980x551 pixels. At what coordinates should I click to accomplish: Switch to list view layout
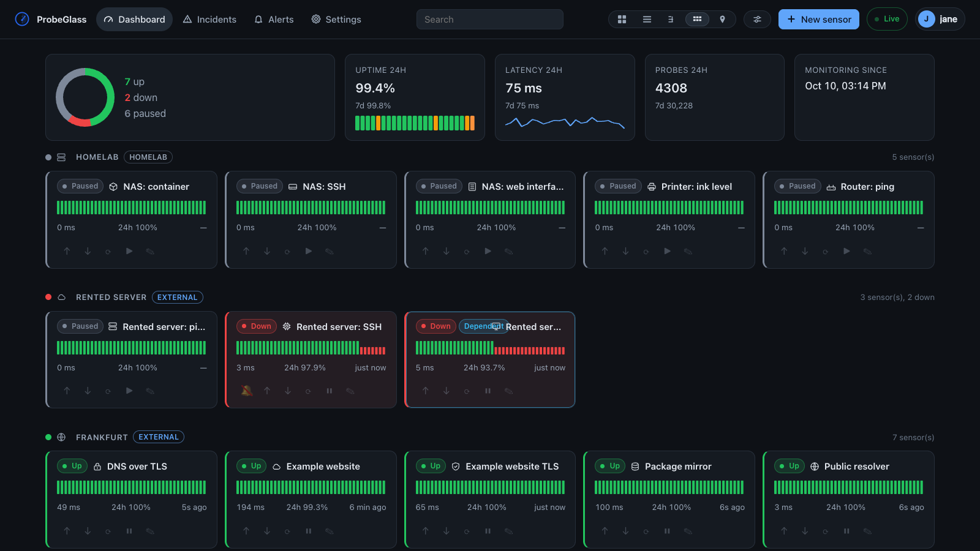pyautogui.click(x=647, y=20)
